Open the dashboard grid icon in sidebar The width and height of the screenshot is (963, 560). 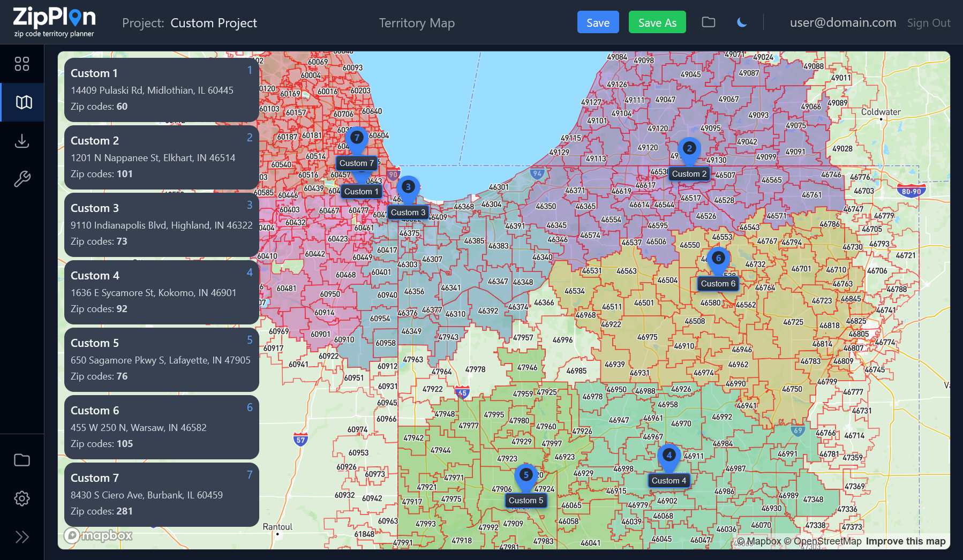point(22,64)
